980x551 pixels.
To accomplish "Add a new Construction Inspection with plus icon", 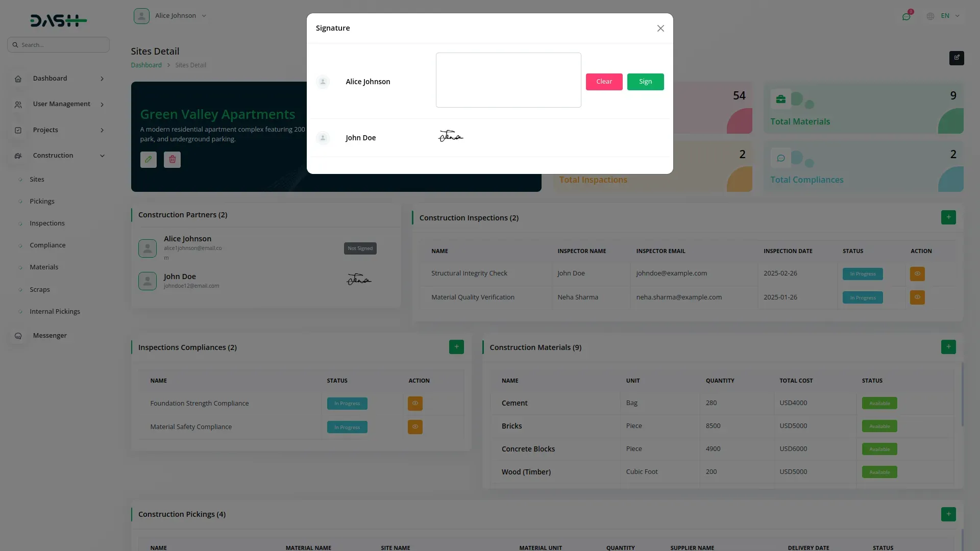I will click(x=948, y=217).
